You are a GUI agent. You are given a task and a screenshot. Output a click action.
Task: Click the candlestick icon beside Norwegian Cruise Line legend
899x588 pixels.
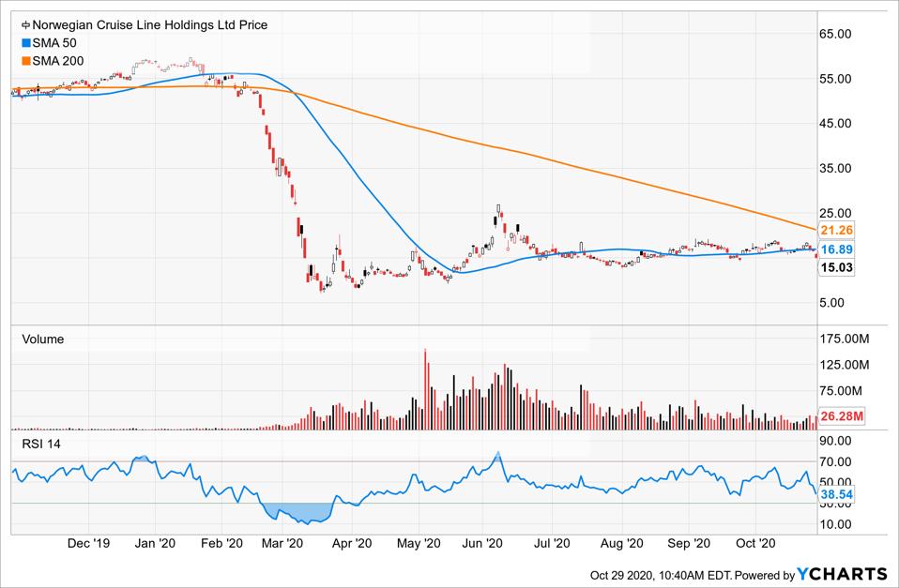pos(25,25)
